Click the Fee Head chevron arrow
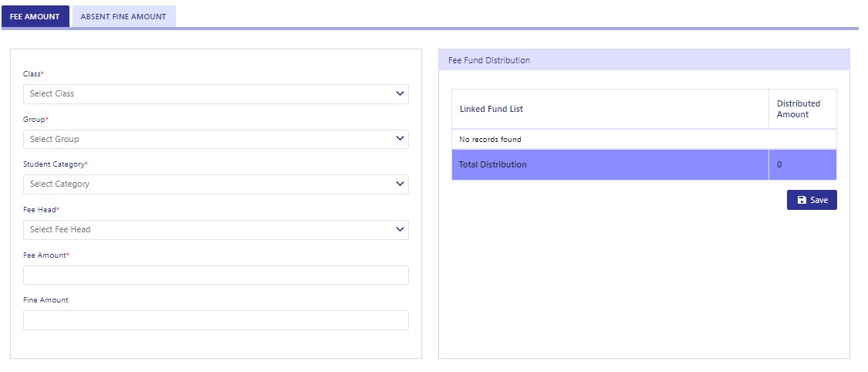868x372 pixels. coord(400,229)
